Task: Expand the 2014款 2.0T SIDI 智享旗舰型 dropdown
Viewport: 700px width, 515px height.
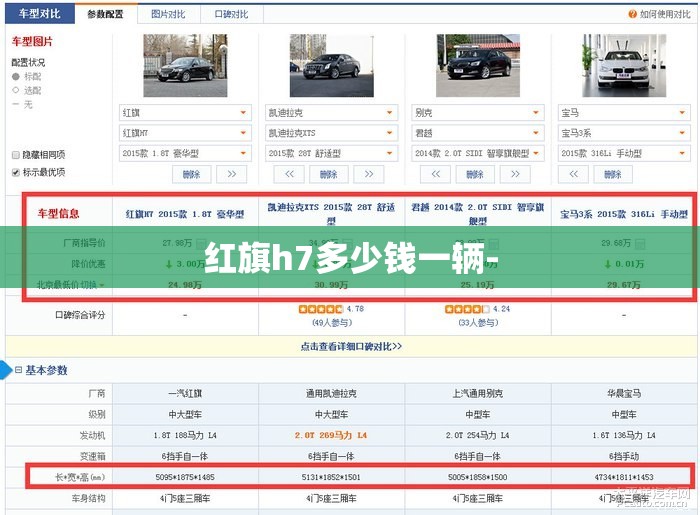Action: tap(478, 153)
